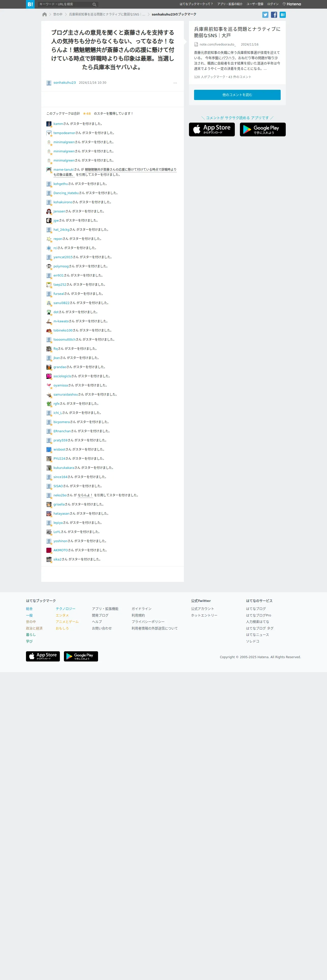The height and width of the screenshot is (980, 327).
Task: Click kamm's avatar icon
Action: click(49, 124)
